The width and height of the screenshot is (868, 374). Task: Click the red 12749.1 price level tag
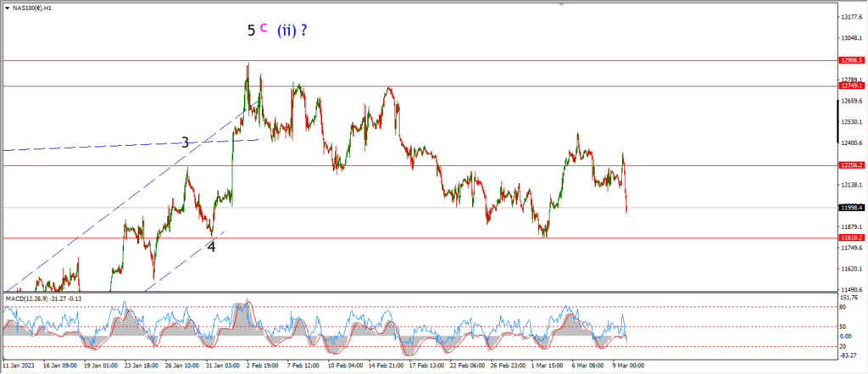850,86
